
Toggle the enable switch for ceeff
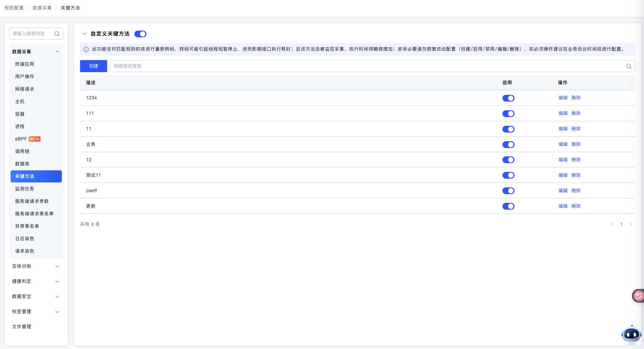[508, 191]
